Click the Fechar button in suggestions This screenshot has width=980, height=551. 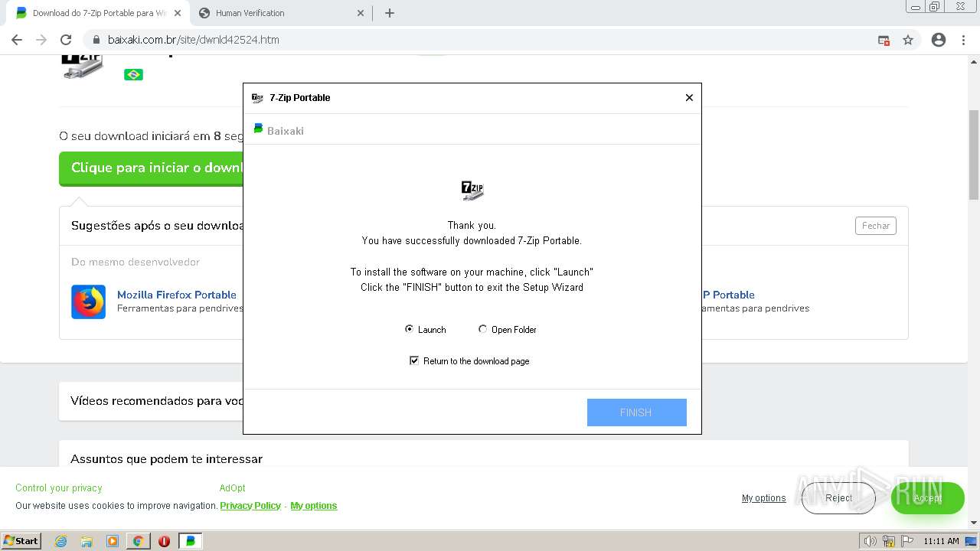point(876,226)
